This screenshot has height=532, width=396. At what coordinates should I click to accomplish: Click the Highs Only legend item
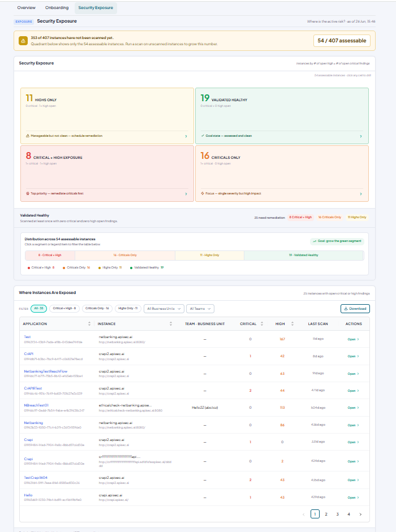pyautogui.click(x=110, y=268)
